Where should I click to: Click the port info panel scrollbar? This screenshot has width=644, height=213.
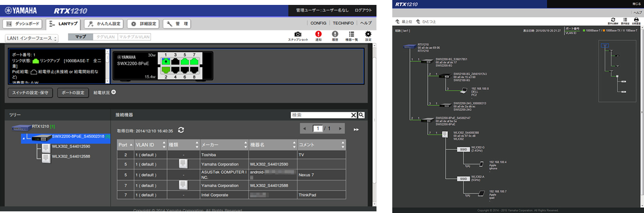click(x=108, y=66)
